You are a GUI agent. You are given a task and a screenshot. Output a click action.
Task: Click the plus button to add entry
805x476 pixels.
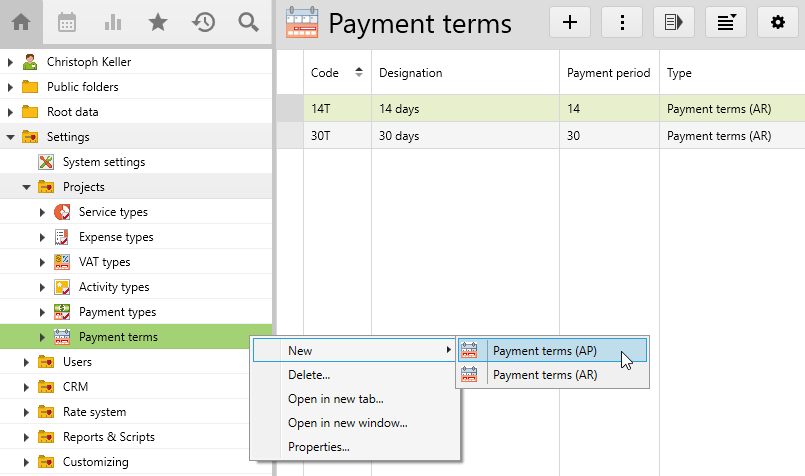[570, 23]
